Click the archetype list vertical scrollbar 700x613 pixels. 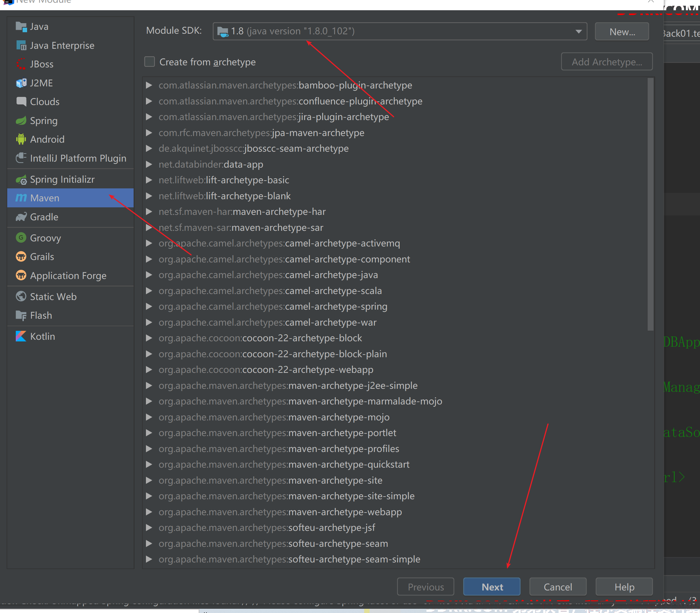click(650, 204)
